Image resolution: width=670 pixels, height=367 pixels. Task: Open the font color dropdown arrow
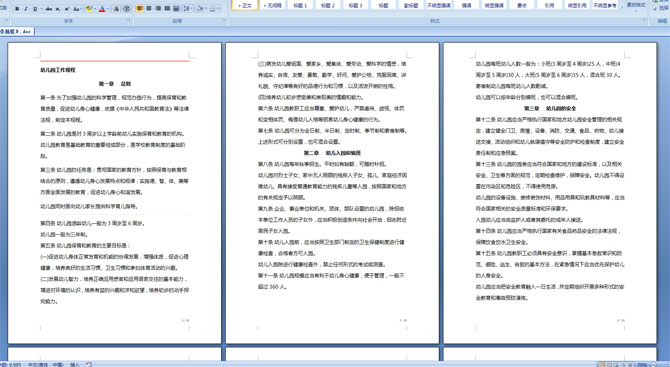pyautogui.click(x=108, y=9)
